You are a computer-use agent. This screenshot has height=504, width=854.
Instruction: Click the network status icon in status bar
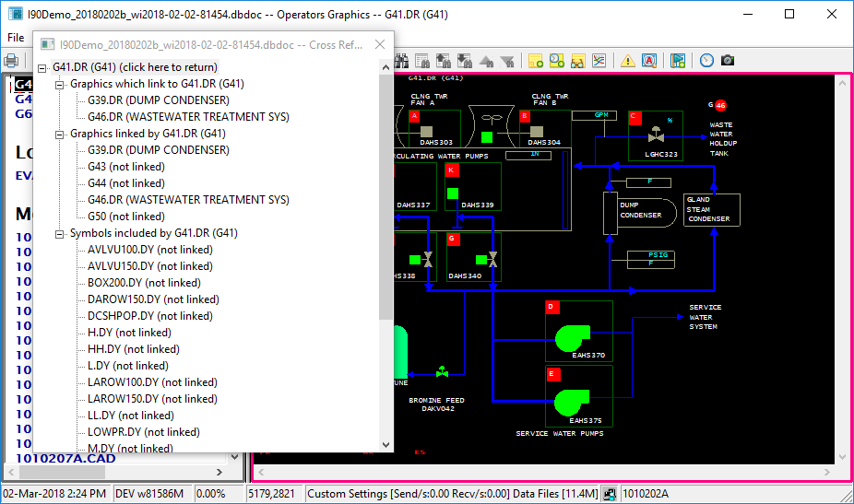coord(610,494)
